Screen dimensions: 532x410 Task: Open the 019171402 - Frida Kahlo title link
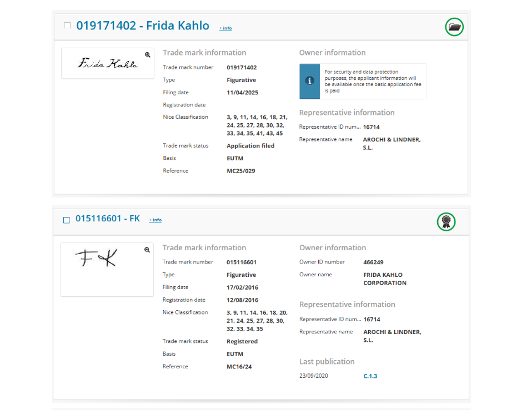[x=143, y=26]
